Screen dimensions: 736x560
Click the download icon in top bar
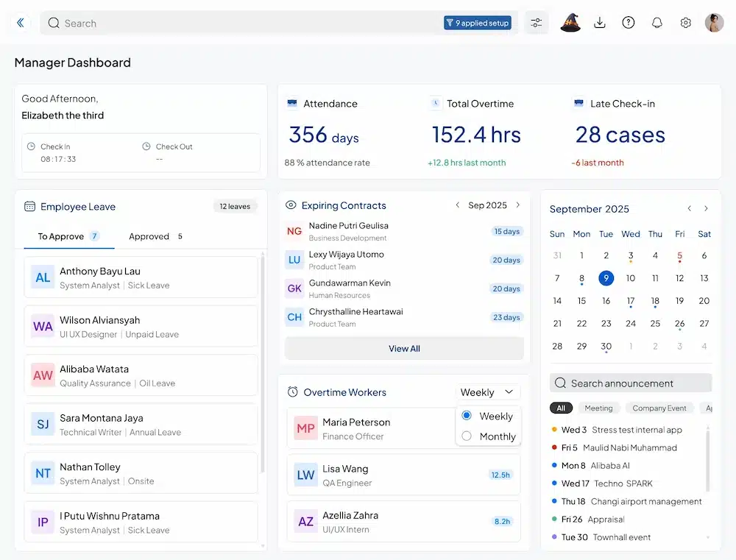600,23
